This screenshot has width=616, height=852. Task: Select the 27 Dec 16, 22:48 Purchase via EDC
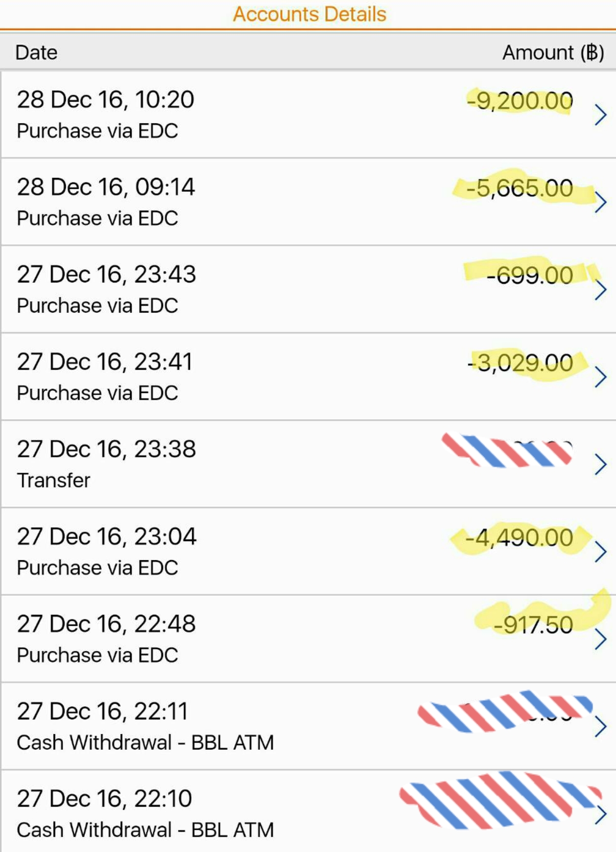click(308, 639)
